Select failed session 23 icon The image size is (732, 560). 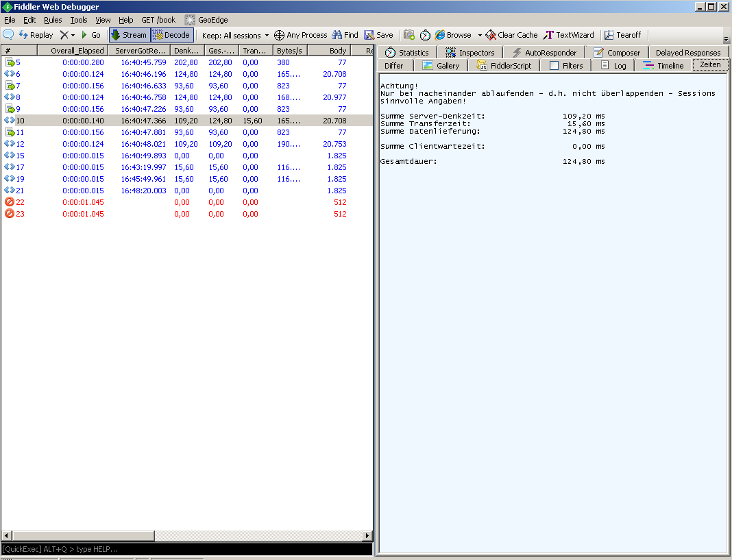(x=10, y=214)
